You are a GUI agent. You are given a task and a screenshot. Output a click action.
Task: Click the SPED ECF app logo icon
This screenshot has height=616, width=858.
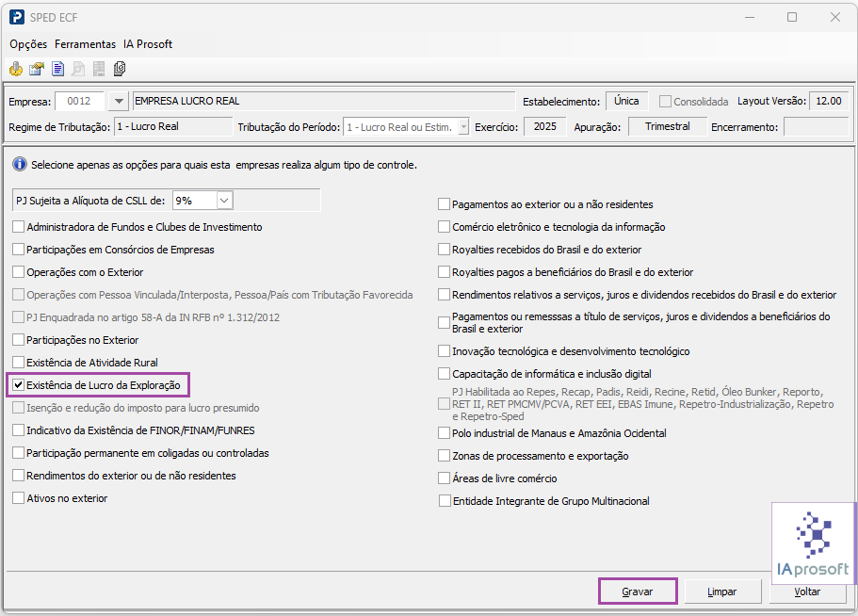pyautogui.click(x=17, y=18)
